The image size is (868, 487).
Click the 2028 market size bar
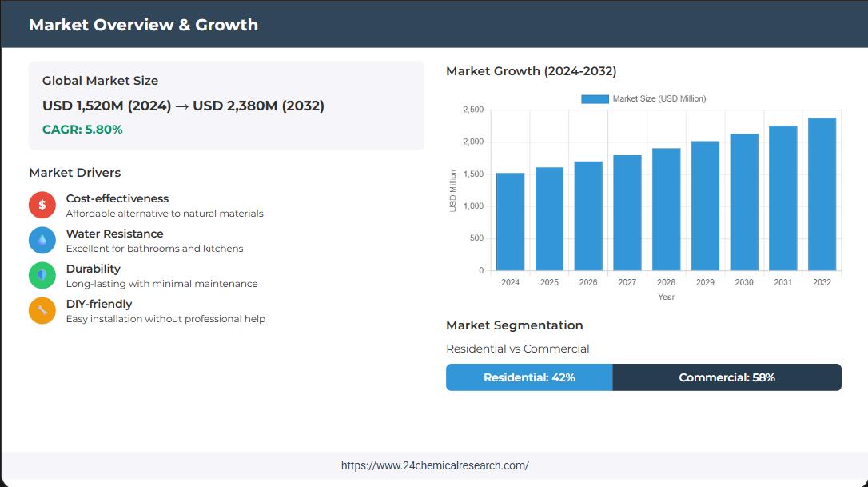click(666, 210)
